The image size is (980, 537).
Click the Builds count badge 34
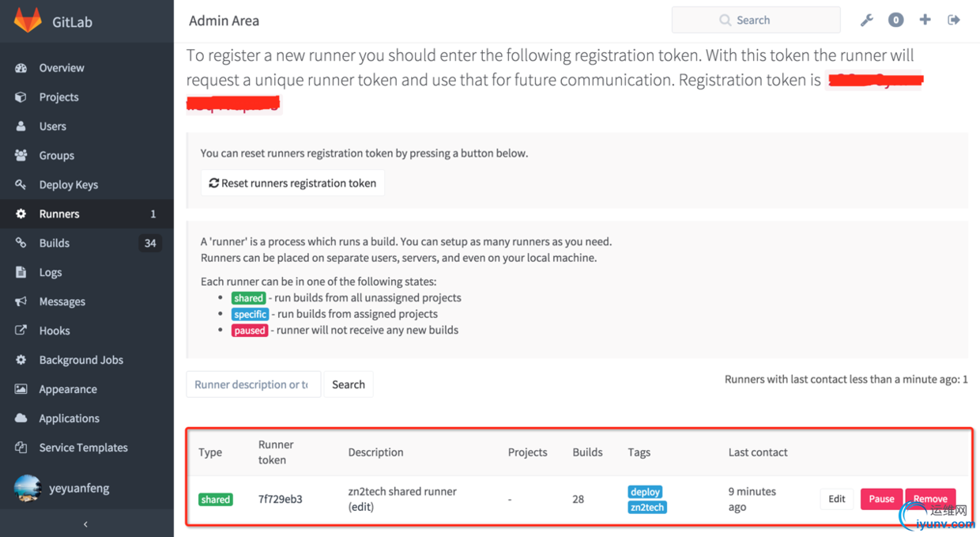(150, 244)
